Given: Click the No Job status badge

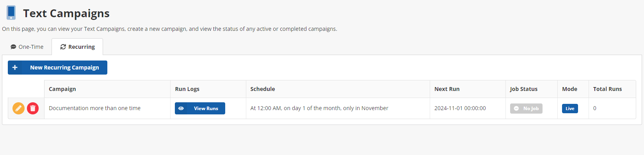Looking at the screenshot, I should coord(526,109).
